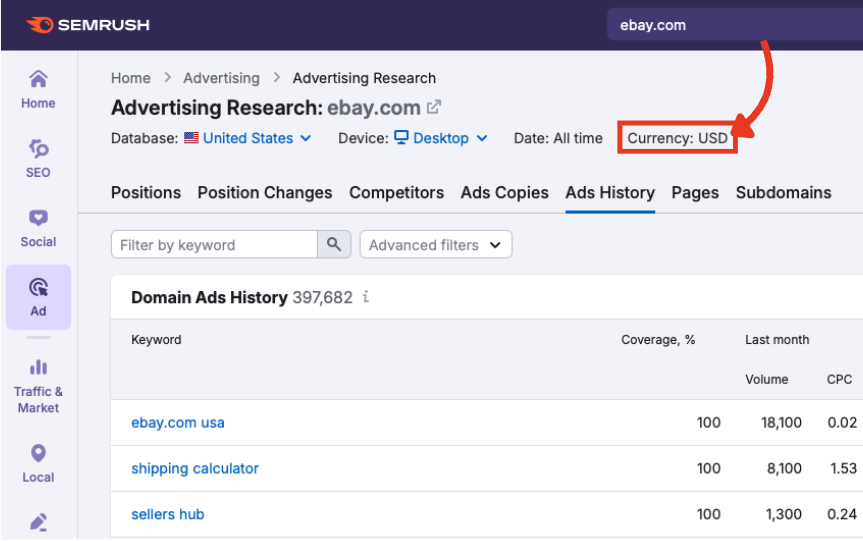863x541 pixels.
Task: Click the info icon beside Domain Ads History
Action: (366, 297)
